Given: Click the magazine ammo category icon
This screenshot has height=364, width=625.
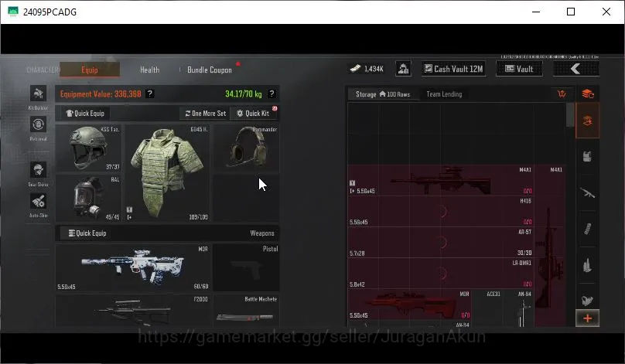Looking at the screenshot, I should 587,229.
